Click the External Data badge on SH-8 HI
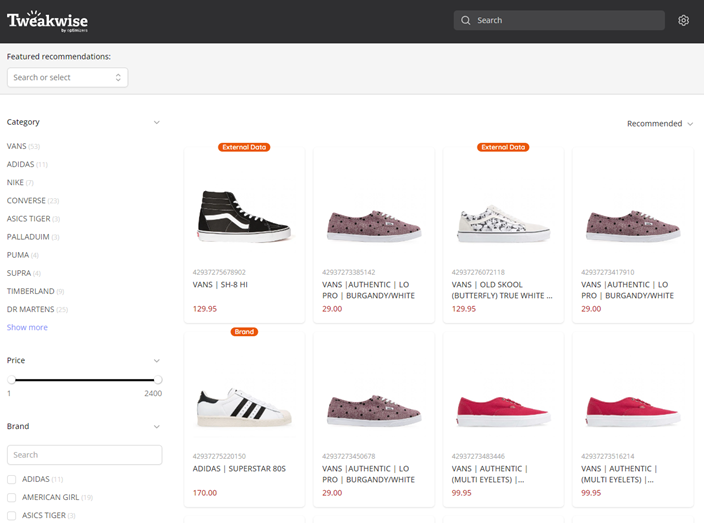The height and width of the screenshot is (523, 704). [244, 147]
